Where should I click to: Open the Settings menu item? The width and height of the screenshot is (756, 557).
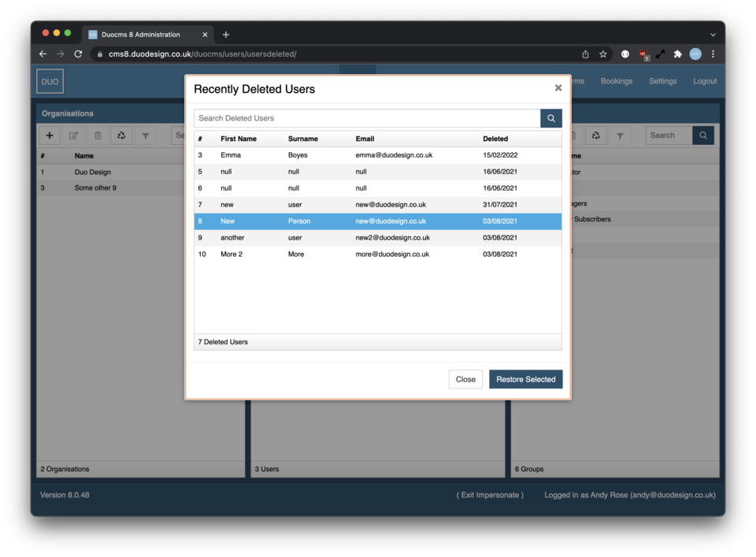[x=662, y=81]
